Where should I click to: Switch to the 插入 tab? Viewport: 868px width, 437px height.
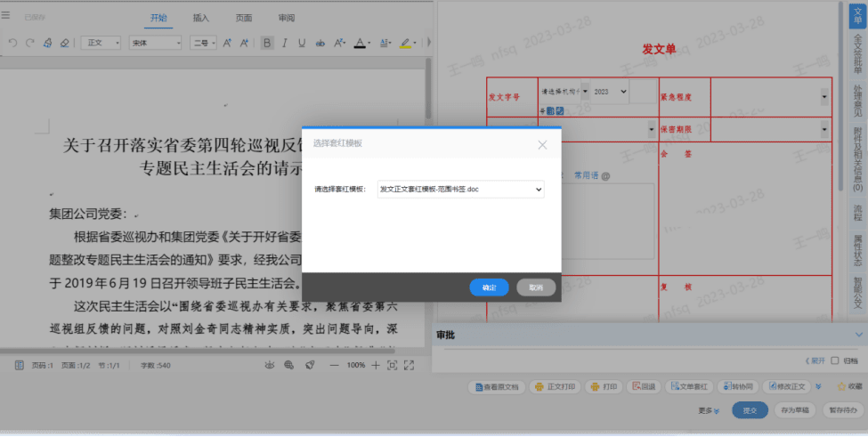[x=201, y=19]
